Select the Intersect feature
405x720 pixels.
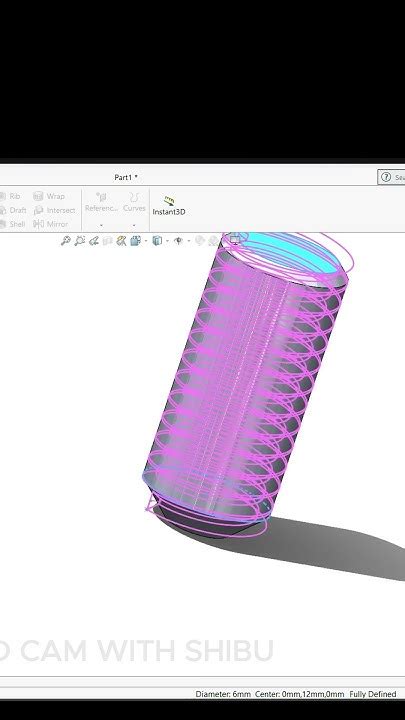(54, 210)
